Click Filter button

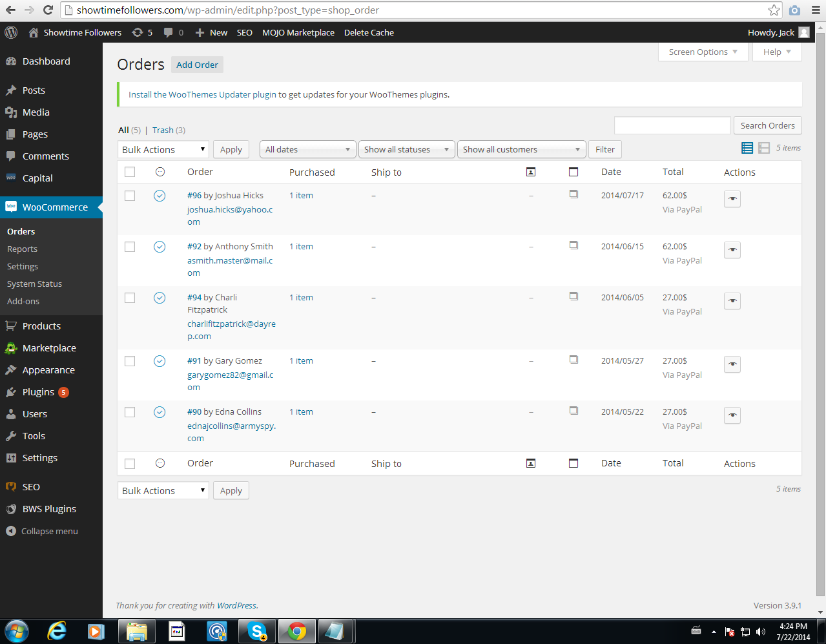pos(604,149)
